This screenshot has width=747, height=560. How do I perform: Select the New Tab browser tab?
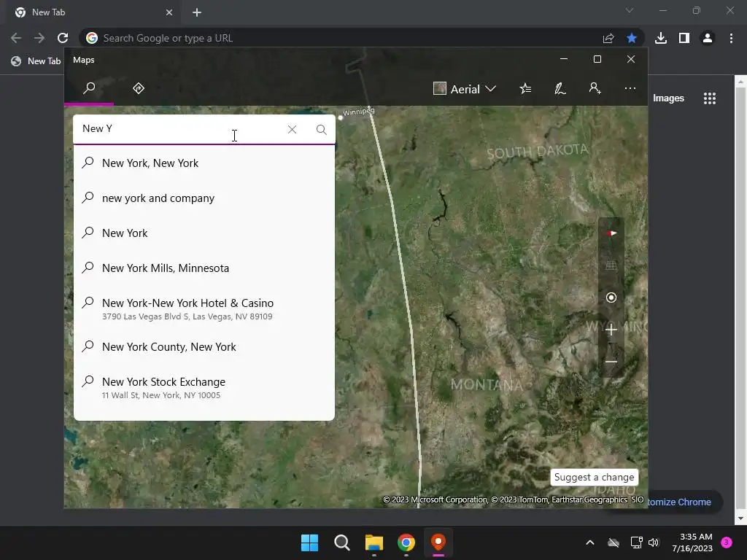tap(93, 12)
